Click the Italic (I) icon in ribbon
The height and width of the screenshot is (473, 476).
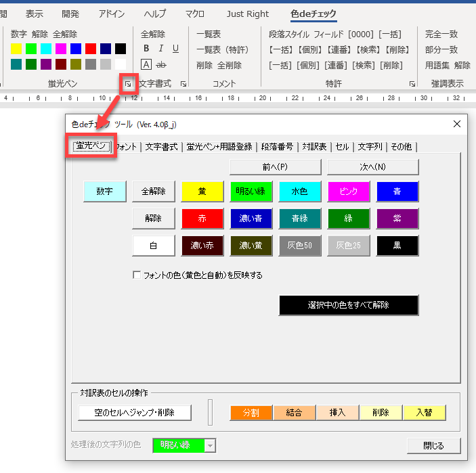[x=160, y=49]
